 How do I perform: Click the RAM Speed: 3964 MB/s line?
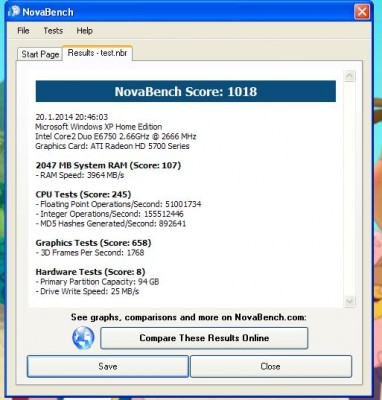pos(80,175)
